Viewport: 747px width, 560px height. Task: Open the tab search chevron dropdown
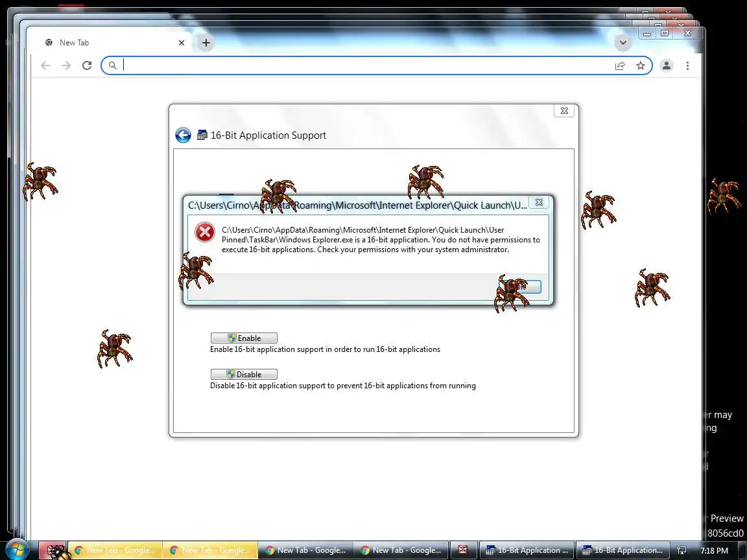coord(622,42)
